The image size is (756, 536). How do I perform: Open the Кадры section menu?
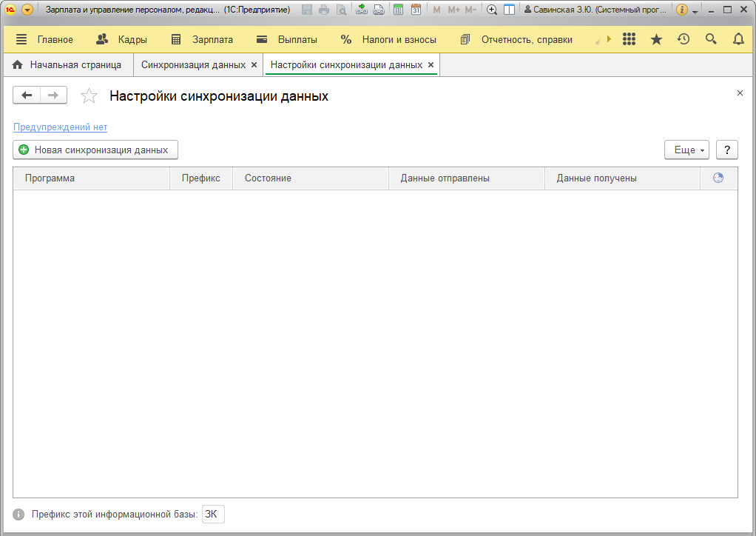122,39
